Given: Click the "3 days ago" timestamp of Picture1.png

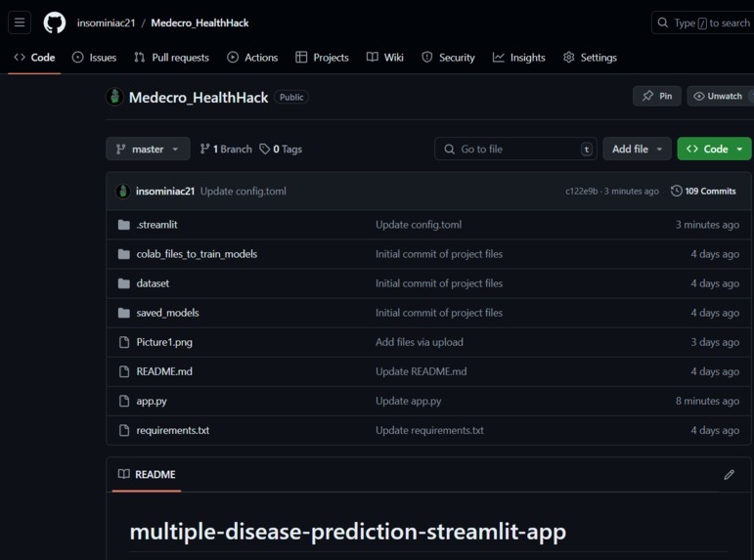Looking at the screenshot, I should (x=715, y=342).
